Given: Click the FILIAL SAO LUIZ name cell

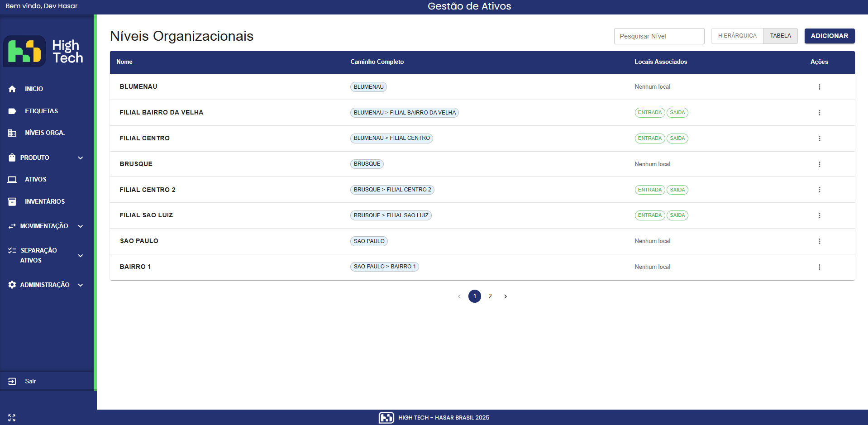Looking at the screenshot, I should click(146, 215).
